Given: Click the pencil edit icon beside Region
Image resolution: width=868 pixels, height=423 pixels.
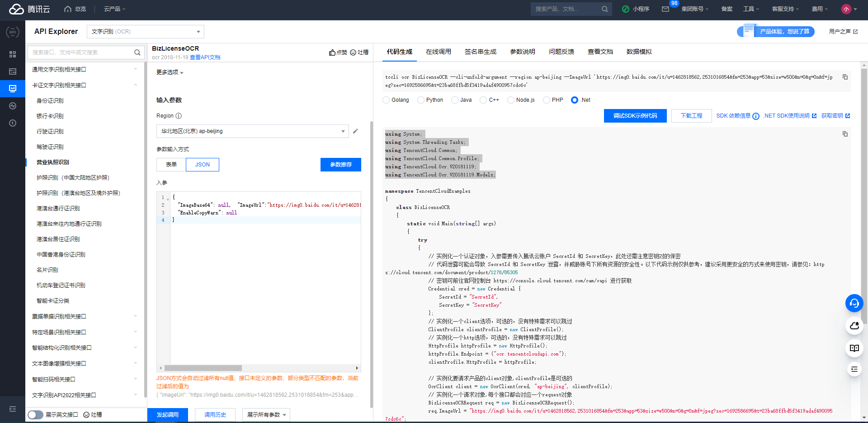Looking at the screenshot, I should 355,131.
